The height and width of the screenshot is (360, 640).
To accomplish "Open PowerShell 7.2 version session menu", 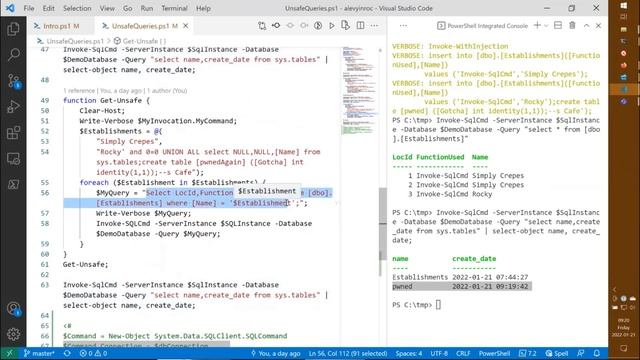I will click(x=528, y=353).
